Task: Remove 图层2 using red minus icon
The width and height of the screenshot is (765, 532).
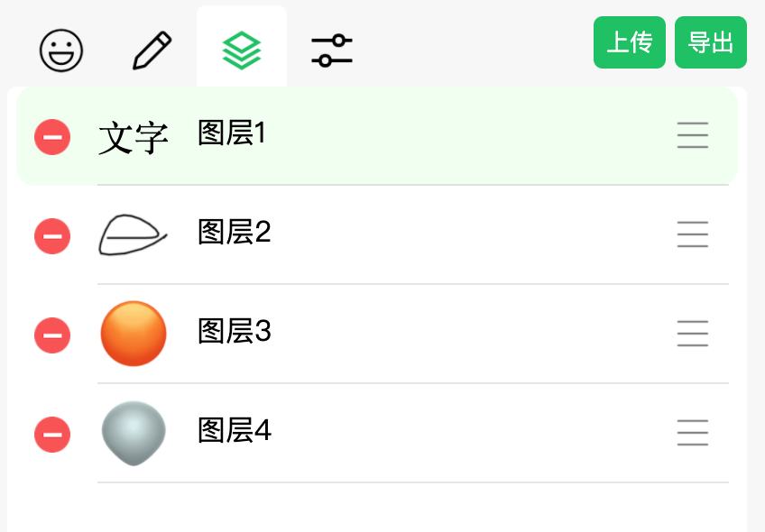Action: pyautogui.click(x=52, y=236)
